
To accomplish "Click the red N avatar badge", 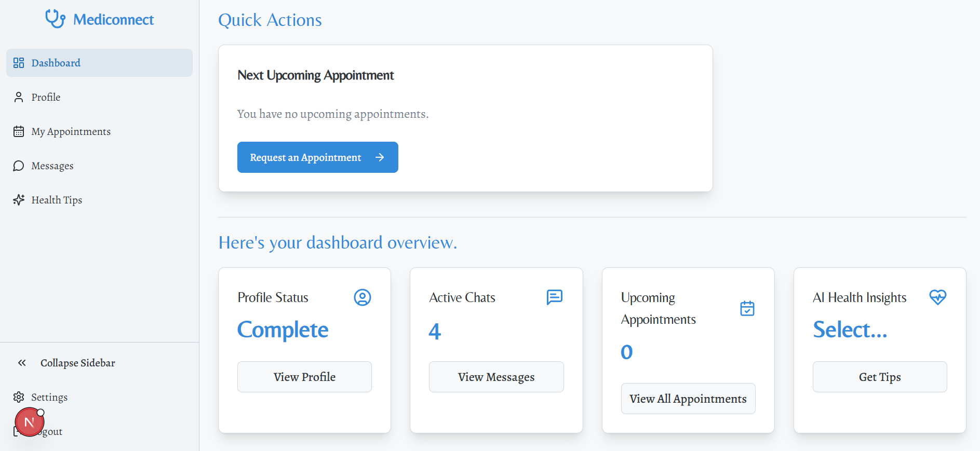I will (29, 422).
